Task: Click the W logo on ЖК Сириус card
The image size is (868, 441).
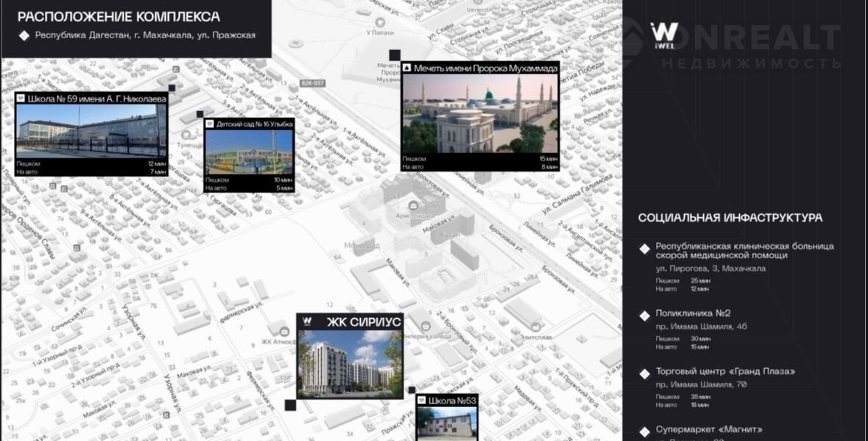Action: [308, 322]
